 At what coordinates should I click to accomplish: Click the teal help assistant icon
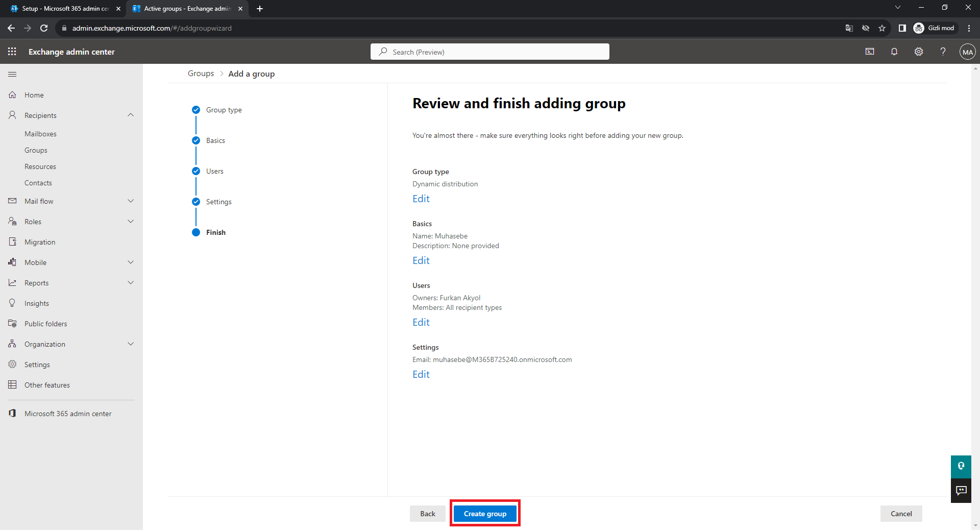pyautogui.click(x=961, y=466)
